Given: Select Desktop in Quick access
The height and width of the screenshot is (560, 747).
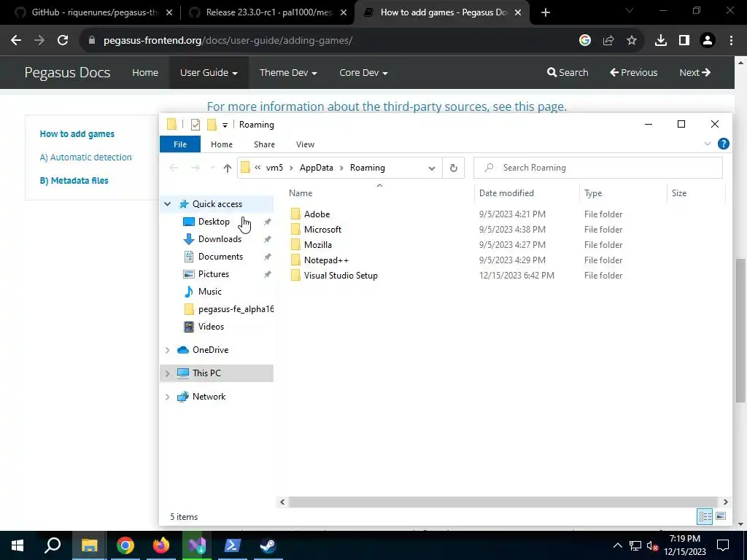Looking at the screenshot, I should click(214, 222).
